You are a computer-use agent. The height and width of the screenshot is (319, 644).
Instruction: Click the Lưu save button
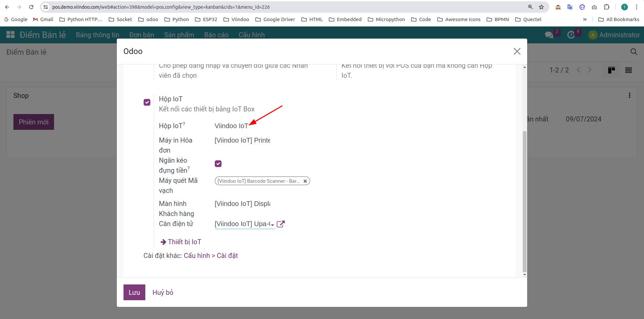tap(134, 292)
